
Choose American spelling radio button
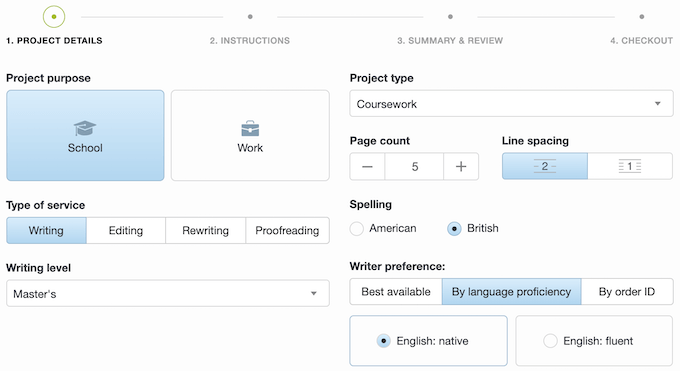tap(356, 229)
